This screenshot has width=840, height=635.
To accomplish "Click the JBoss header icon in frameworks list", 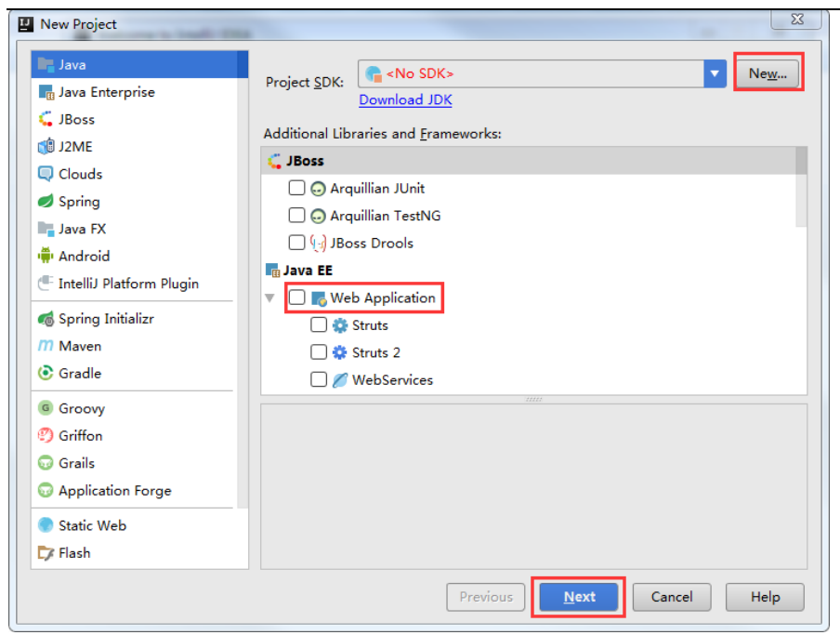I will [x=275, y=161].
